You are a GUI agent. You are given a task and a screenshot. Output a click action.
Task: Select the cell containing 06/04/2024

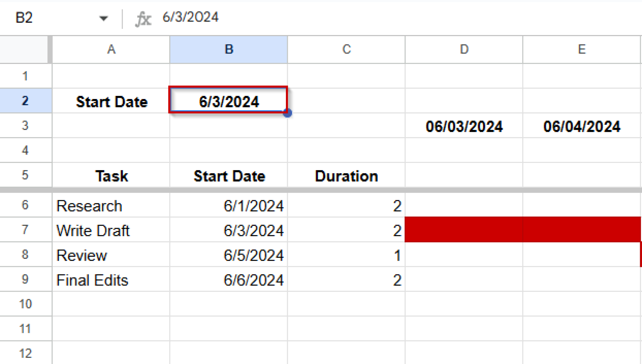point(582,126)
